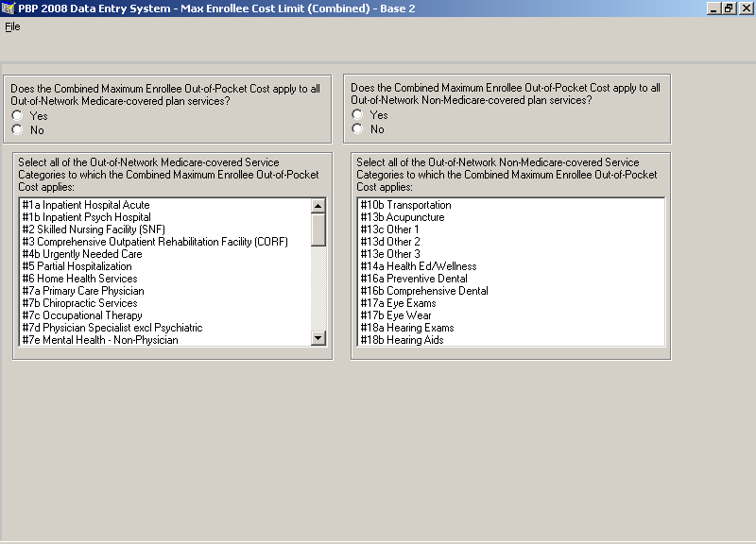This screenshot has width=756, height=544.
Task: Minimize the PBP Data Entry window
Action: pyautogui.click(x=713, y=8)
